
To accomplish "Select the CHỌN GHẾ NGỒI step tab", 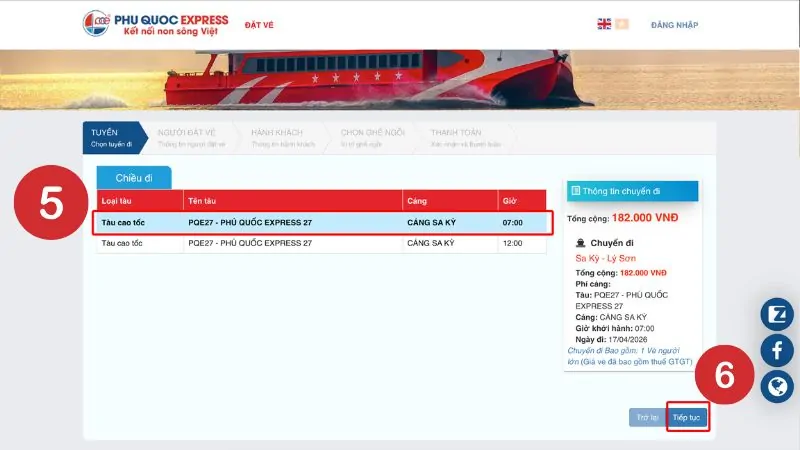I will click(x=372, y=138).
